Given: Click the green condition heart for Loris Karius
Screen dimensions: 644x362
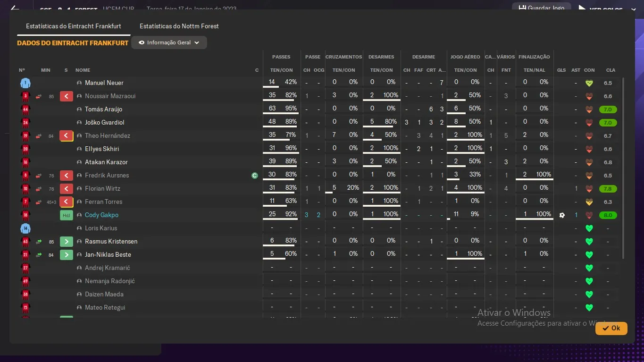Looking at the screenshot, I should (x=589, y=228).
